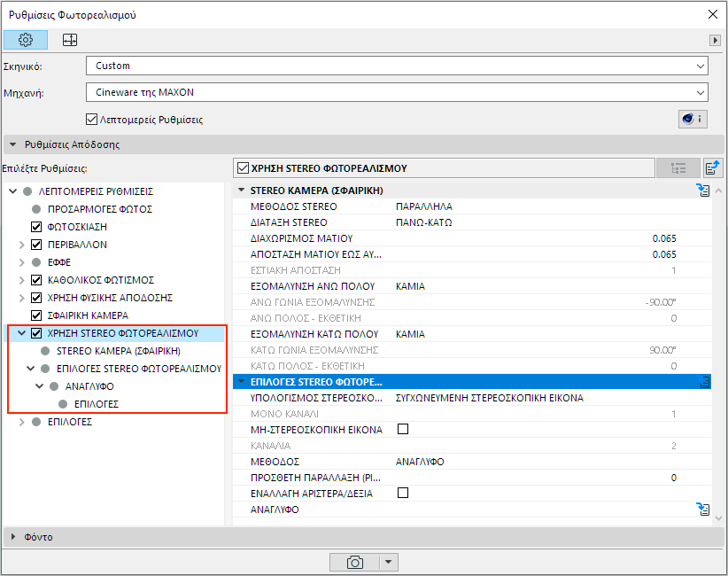Toggle ΧΡΗΣΗ STEREO ΦΩΤΟΡΕΑΛΙΣΜΟΥ header checkbox
728x576 pixels.
tap(243, 167)
